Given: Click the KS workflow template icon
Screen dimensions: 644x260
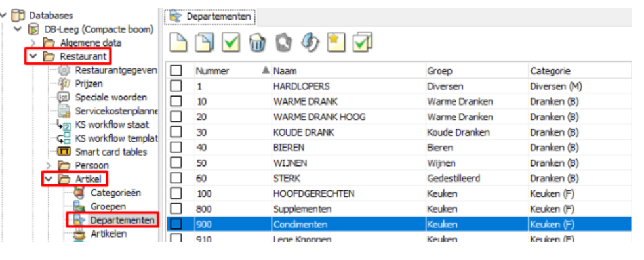Looking at the screenshot, I should [64, 139].
